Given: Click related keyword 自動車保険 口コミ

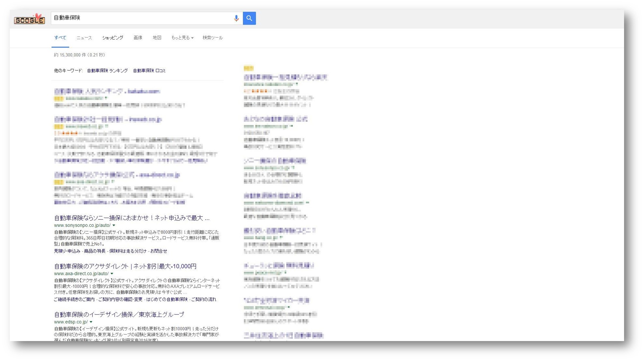Looking at the screenshot, I should point(149,71).
